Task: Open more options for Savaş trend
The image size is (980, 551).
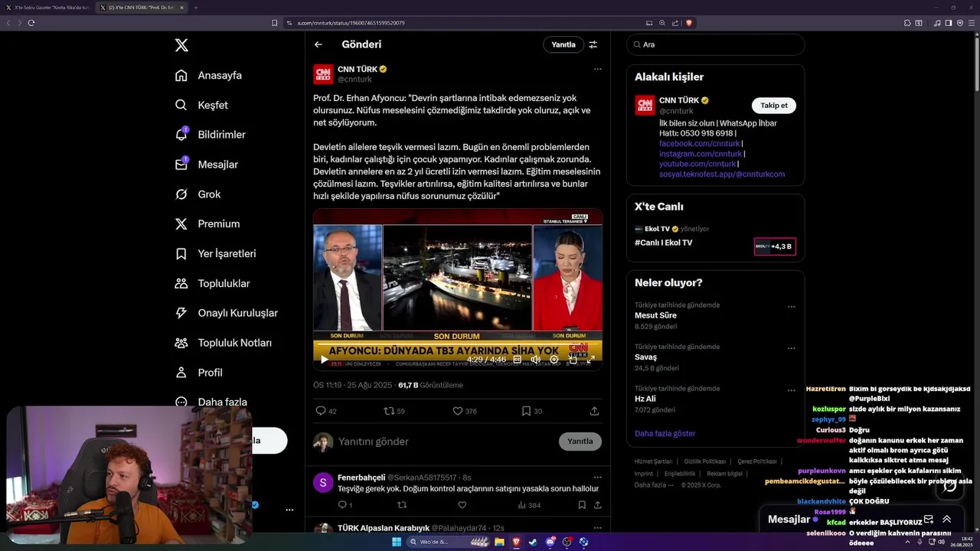Action: (x=792, y=348)
